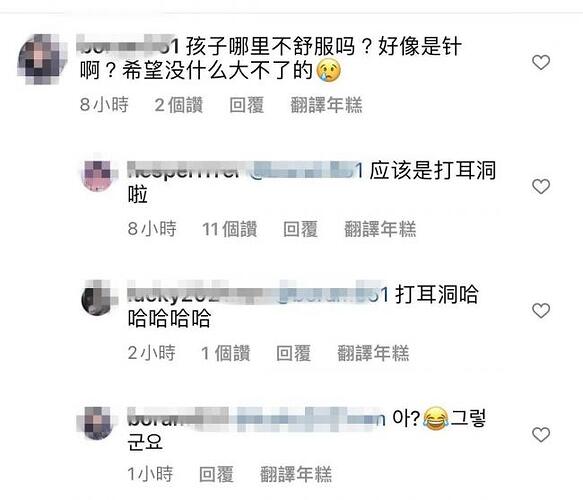
Task: Reply to the comment with 1個讚
Action: [293, 353]
